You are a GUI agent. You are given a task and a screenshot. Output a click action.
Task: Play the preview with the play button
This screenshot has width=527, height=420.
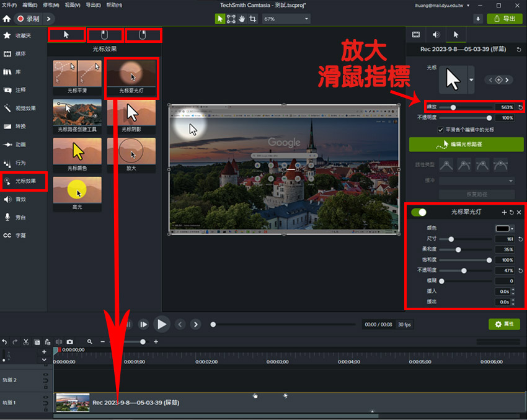pyautogui.click(x=162, y=324)
